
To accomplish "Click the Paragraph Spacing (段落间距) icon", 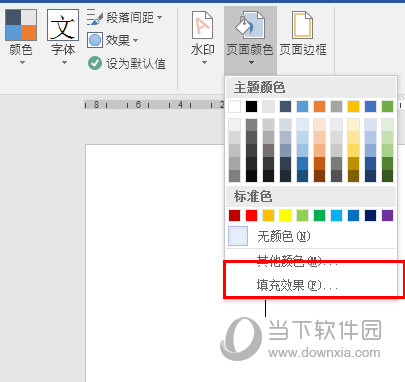I will click(x=94, y=17).
